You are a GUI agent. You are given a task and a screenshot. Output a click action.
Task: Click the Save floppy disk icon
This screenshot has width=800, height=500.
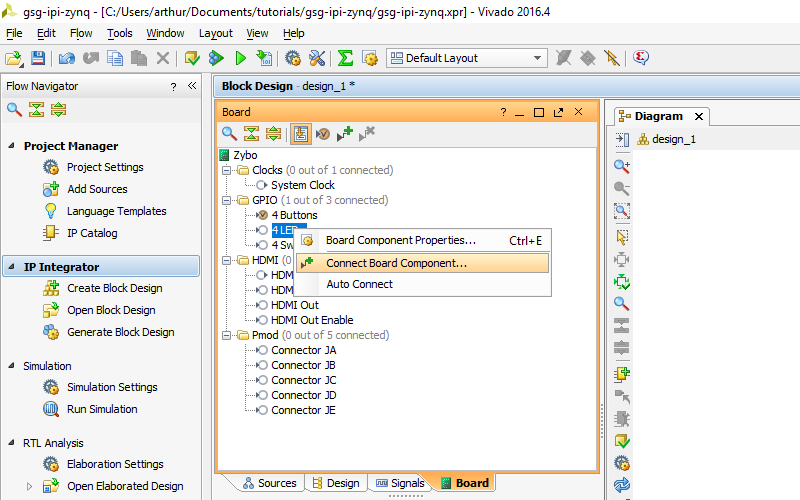pos(38,58)
